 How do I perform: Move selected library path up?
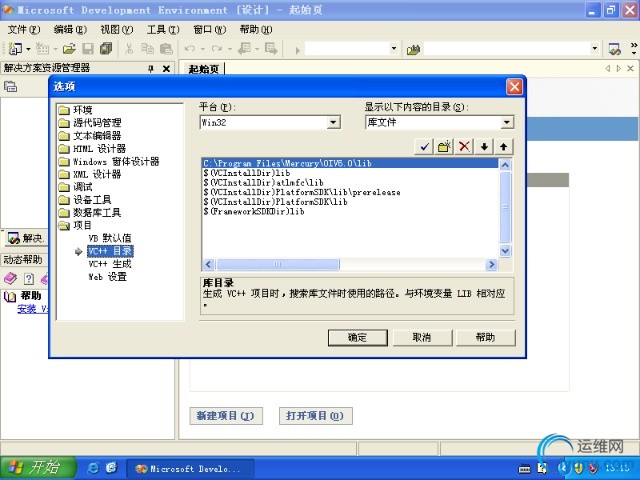pos(504,146)
